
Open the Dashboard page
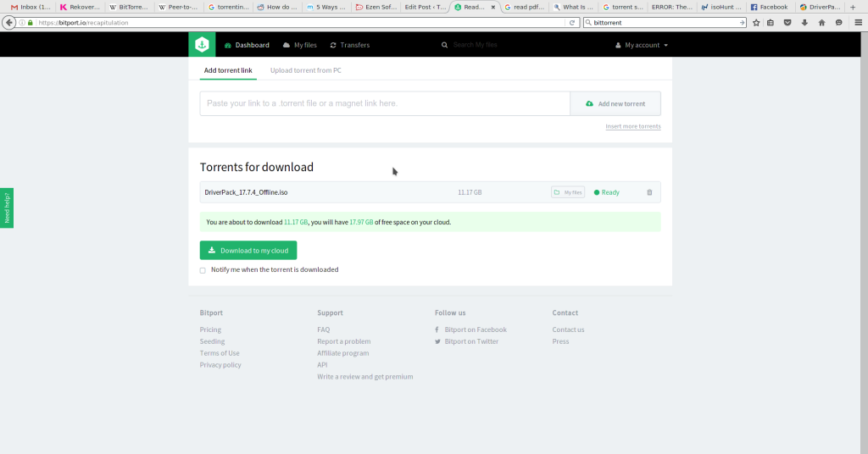[247, 45]
